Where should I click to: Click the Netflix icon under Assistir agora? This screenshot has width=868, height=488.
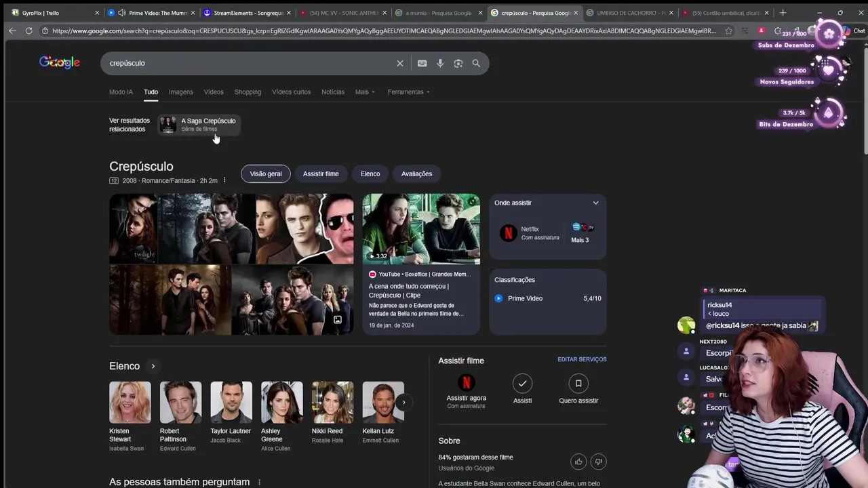[466, 383]
